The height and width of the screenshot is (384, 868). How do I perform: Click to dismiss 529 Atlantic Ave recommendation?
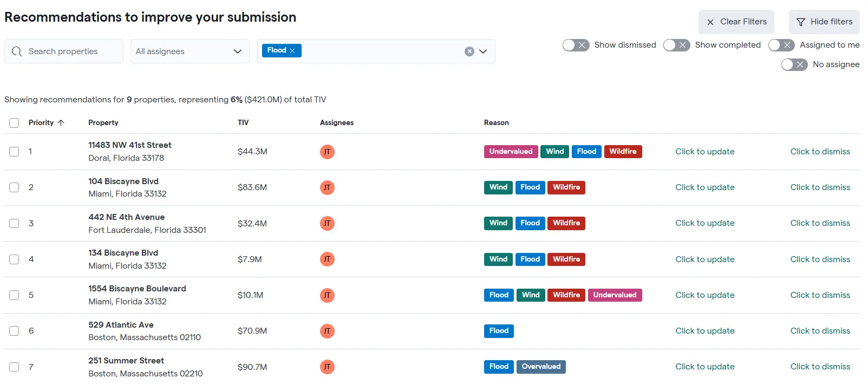click(820, 331)
